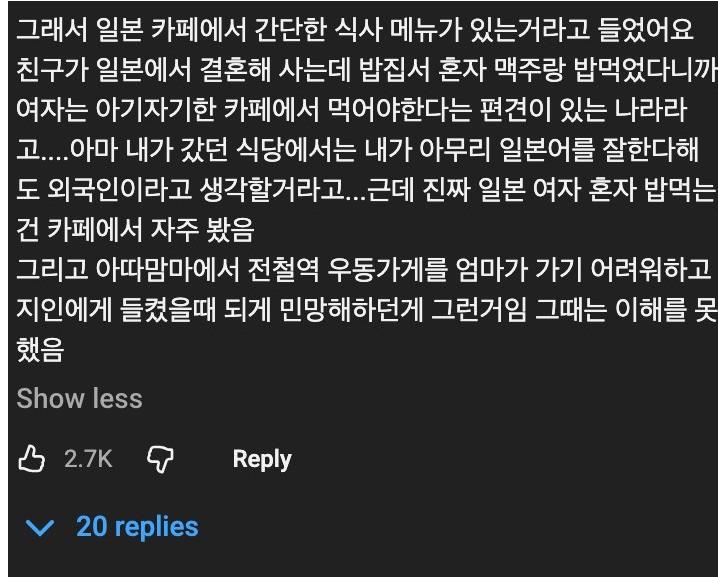Click the final word 했음 of the comment
The image size is (718, 577).
(x=40, y=349)
